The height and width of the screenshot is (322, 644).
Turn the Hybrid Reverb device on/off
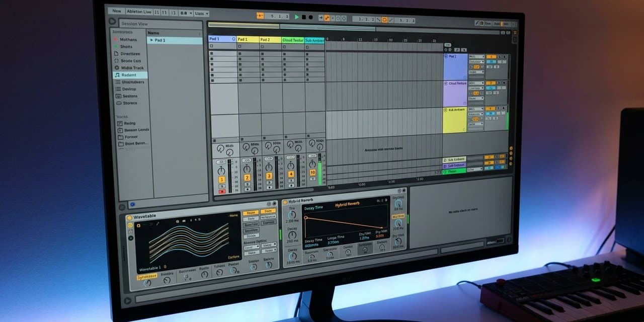click(x=285, y=201)
